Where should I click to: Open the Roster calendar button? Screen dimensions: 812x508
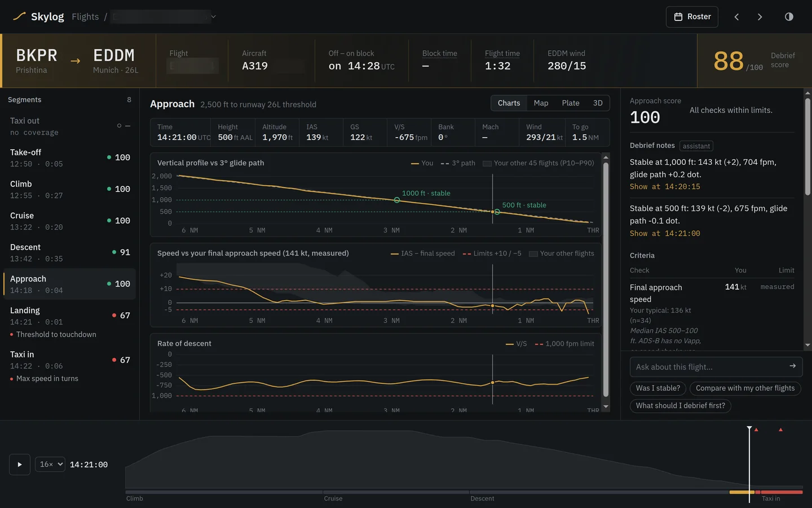(x=692, y=17)
